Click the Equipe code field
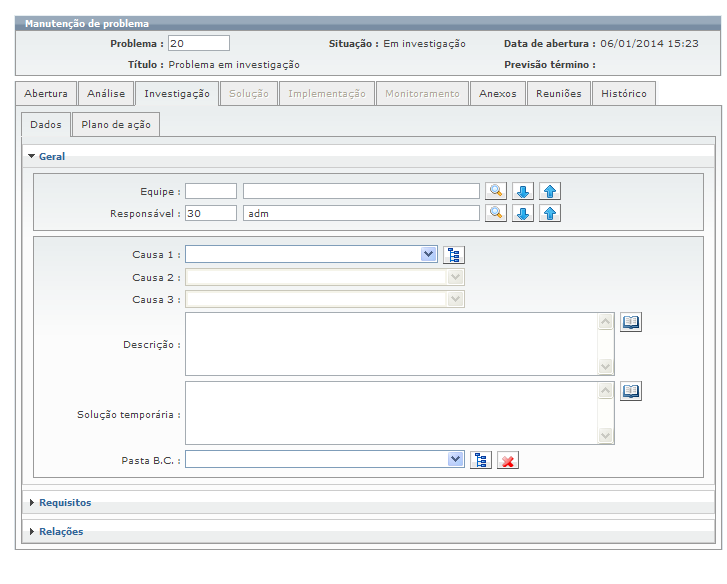The image size is (727, 584). click(x=211, y=191)
